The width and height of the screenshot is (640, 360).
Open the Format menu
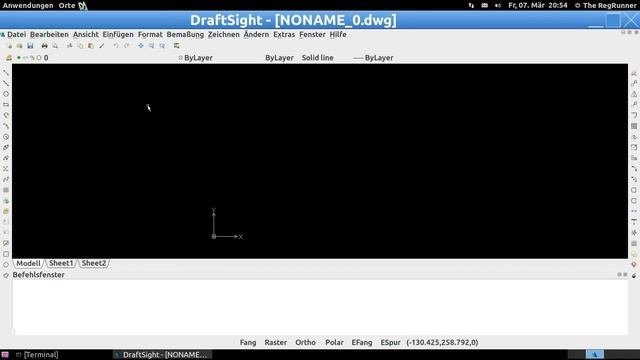click(150, 35)
